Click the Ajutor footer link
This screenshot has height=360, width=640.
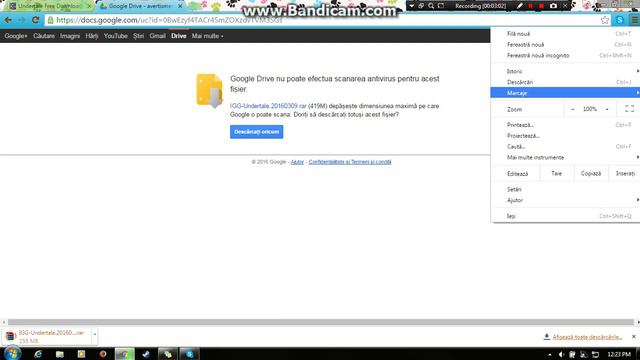(x=297, y=162)
